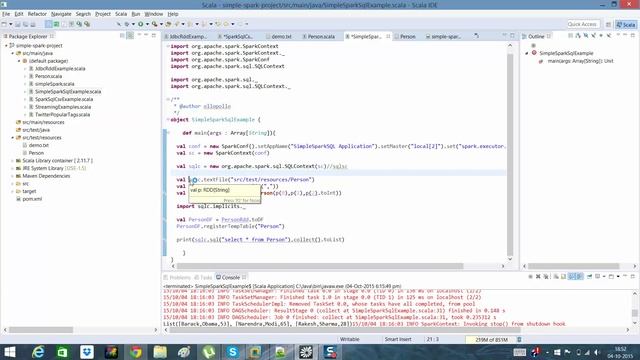Click Clear Console icon

click(x=556, y=277)
